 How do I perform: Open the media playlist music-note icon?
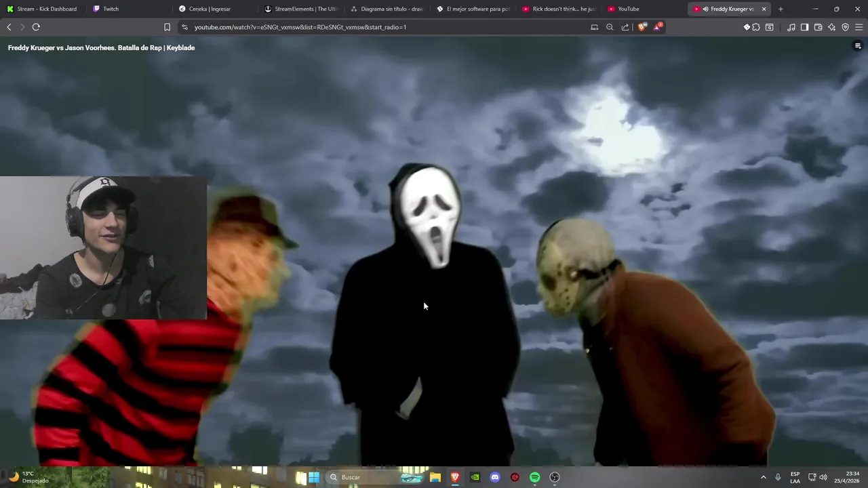tap(791, 27)
